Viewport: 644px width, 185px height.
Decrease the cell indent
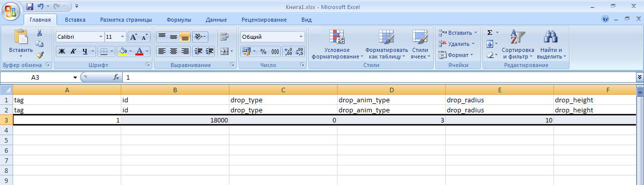pos(198,51)
